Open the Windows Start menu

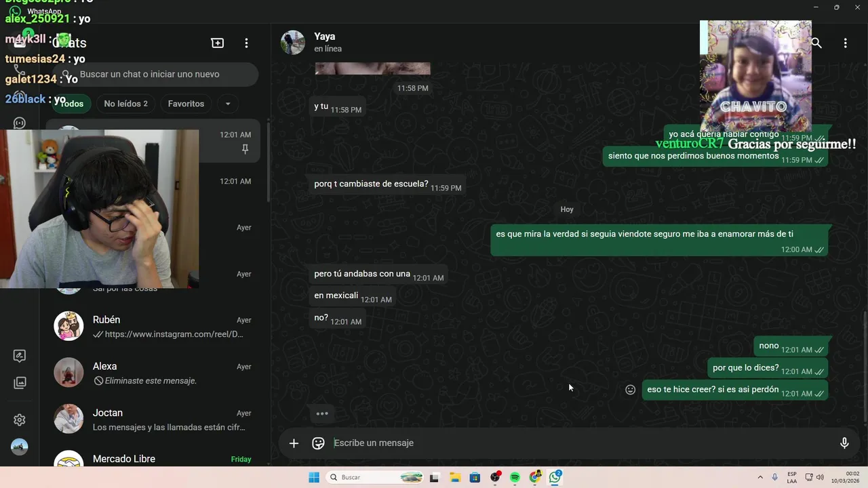click(314, 478)
